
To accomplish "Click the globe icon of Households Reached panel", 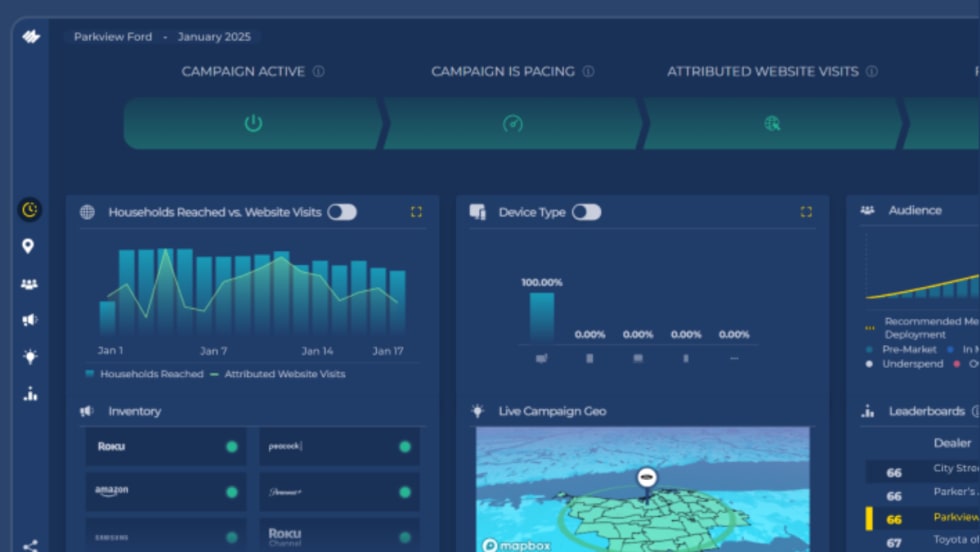I will [x=88, y=212].
